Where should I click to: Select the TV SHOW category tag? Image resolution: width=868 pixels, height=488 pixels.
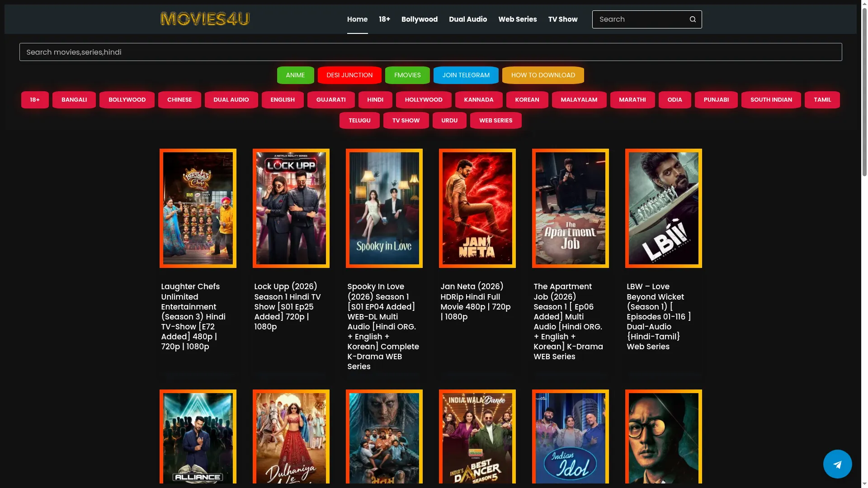[x=406, y=121]
